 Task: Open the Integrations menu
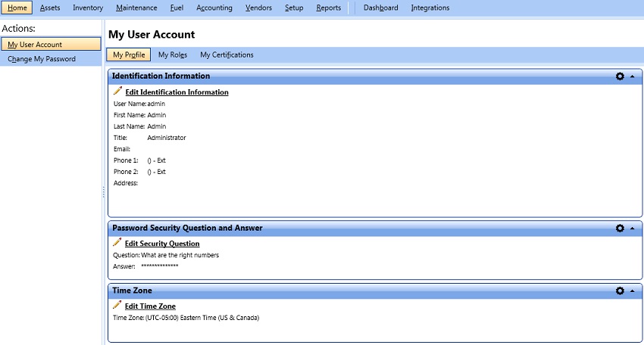coord(430,8)
